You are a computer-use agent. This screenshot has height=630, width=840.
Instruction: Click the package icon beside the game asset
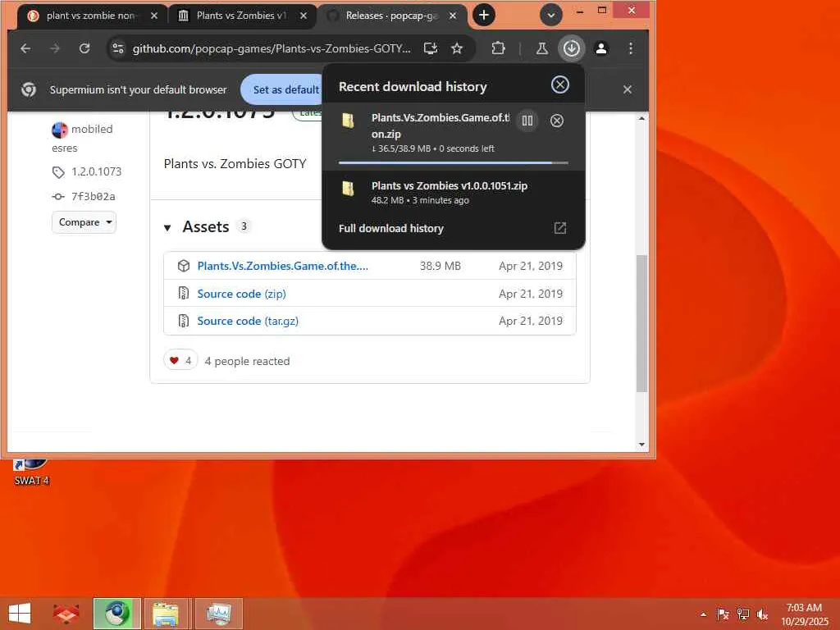coord(183,266)
